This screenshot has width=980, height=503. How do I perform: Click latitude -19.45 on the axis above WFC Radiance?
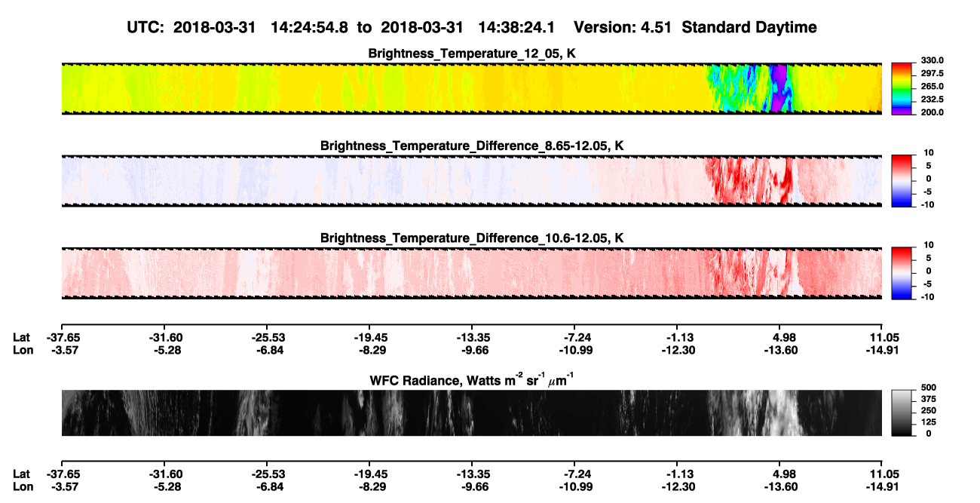(x=369, y=338)
